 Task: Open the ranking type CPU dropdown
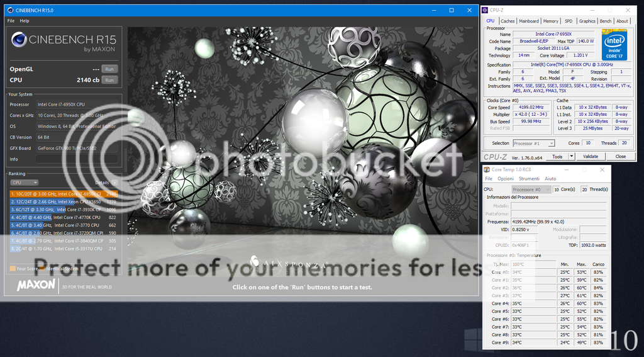pyautogui.click(x=25, y=182)
